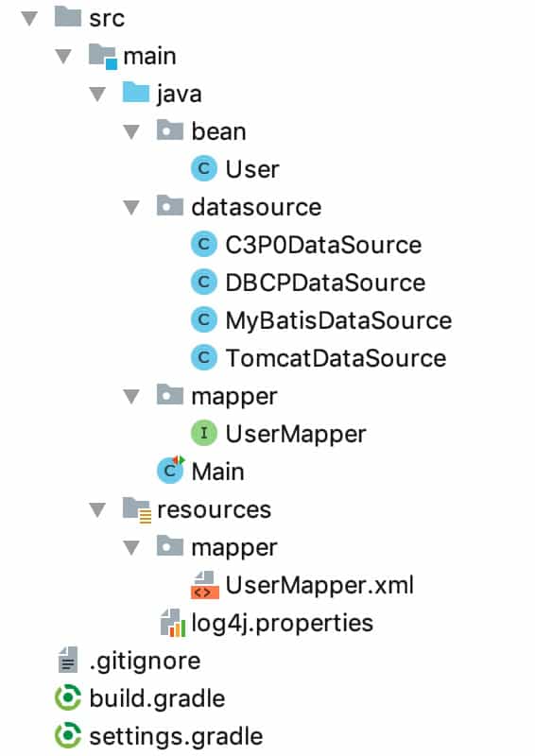Click the .gitignore file icon
535x756 pixels.
pyautogui.click(x=68, y=660)
